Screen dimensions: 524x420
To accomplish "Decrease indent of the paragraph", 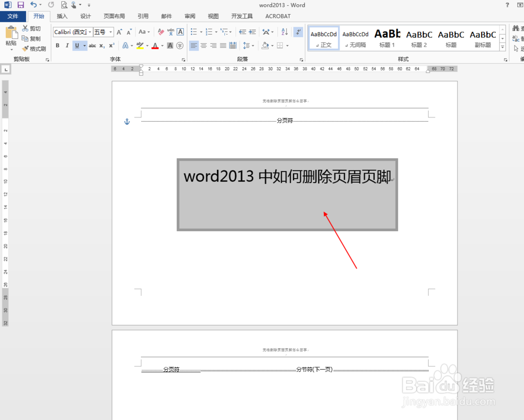I will pyautogui.click(x=243, y=32).
